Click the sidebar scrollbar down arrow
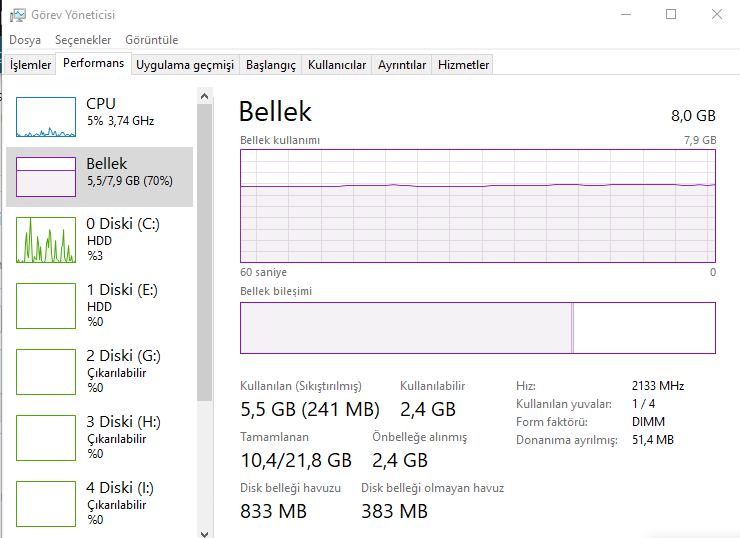The width and height of the screenshot is (740, 538). (205, 531)
